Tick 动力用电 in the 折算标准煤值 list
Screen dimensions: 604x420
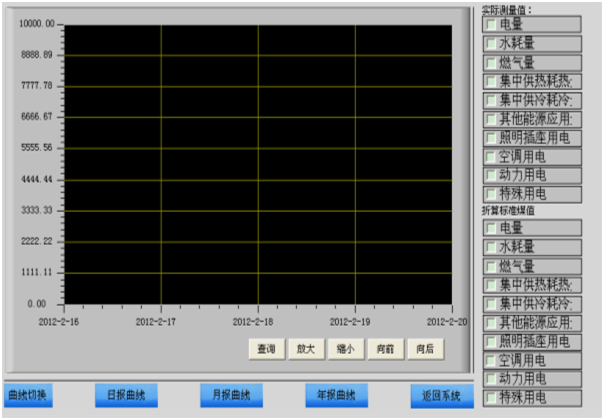pos(490,379)
